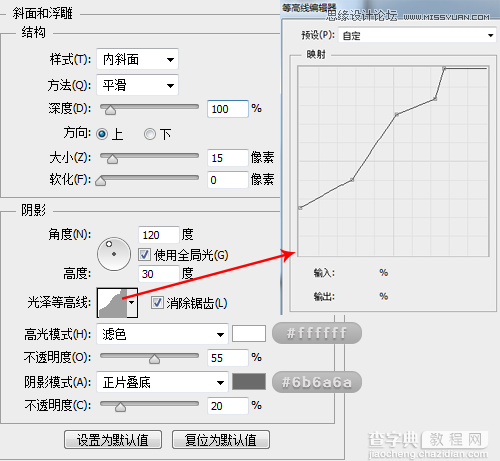Open the gloss contour picker arrow
The width and height of the screenshot is (500, 461).
coord(132,303)
